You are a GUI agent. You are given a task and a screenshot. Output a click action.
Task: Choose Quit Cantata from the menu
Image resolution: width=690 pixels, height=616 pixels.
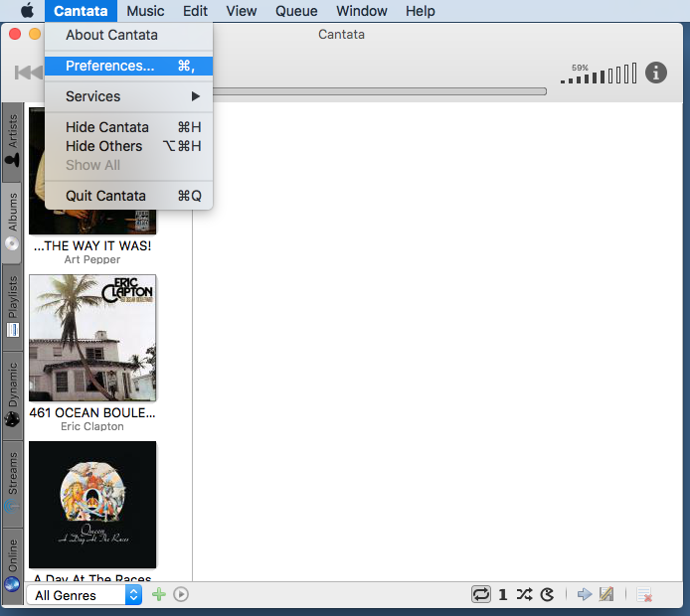[128, 196]
